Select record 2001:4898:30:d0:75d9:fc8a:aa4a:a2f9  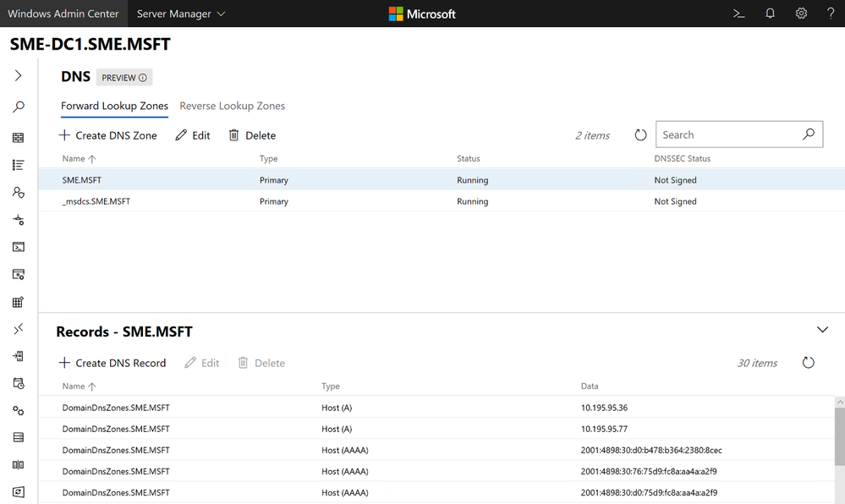(436, 493)
